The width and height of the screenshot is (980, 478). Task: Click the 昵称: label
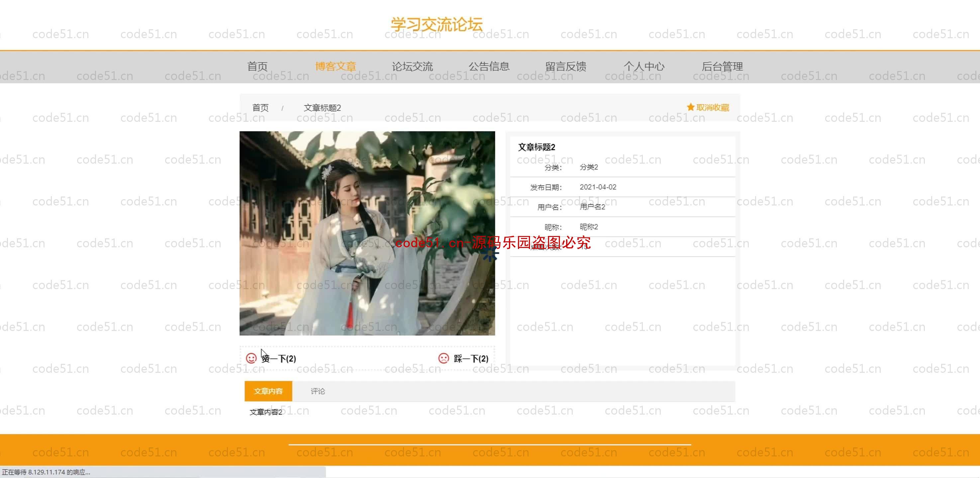(553, 227)
